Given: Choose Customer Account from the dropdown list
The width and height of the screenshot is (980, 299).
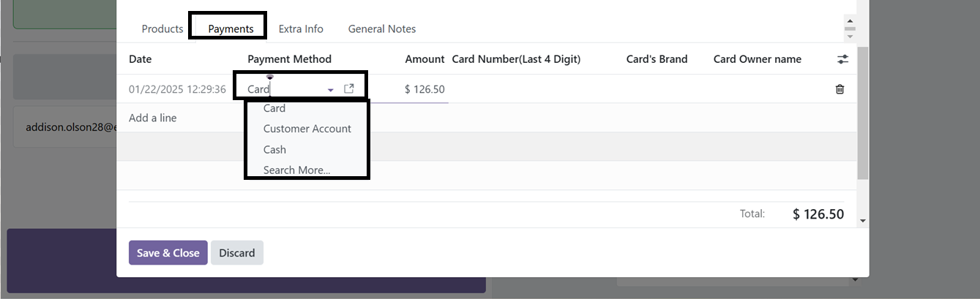Looking at the screenshot, I should click(307, 129).
